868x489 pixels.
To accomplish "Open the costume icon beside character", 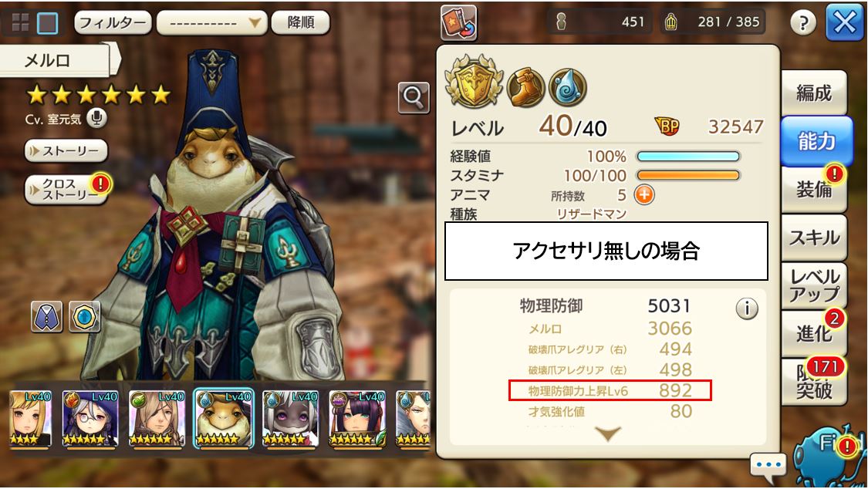I will 46,317.
